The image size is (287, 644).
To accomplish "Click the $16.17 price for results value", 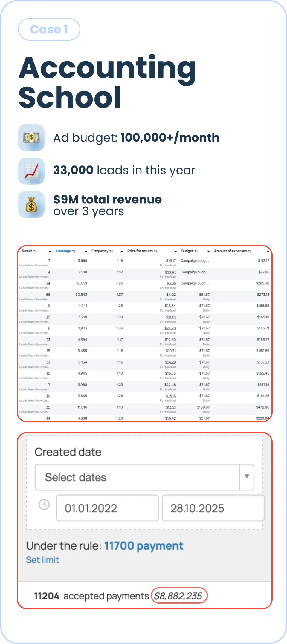I will pyautogui.click(x=171, y=261).
